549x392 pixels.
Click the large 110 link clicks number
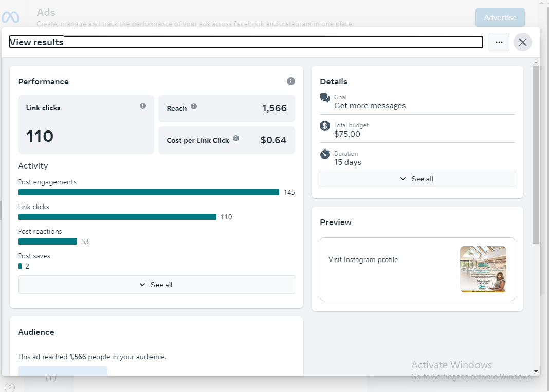pyautogui.click(x=40, y=136)
